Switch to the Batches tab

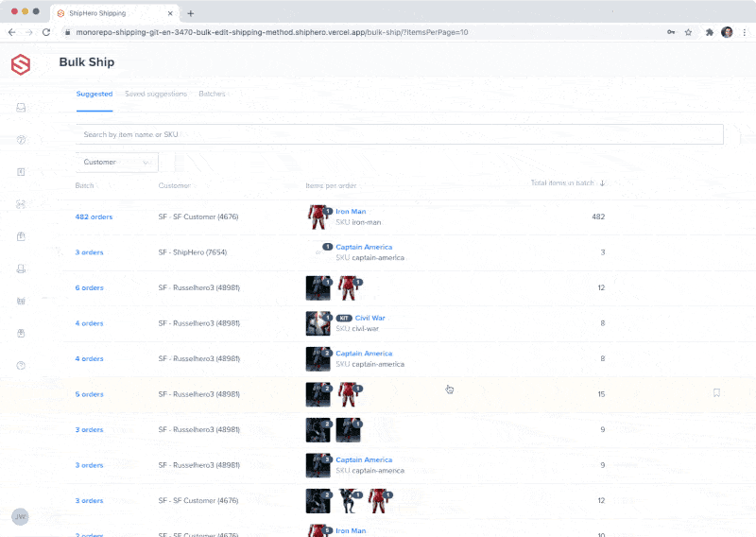pos(212,95)
